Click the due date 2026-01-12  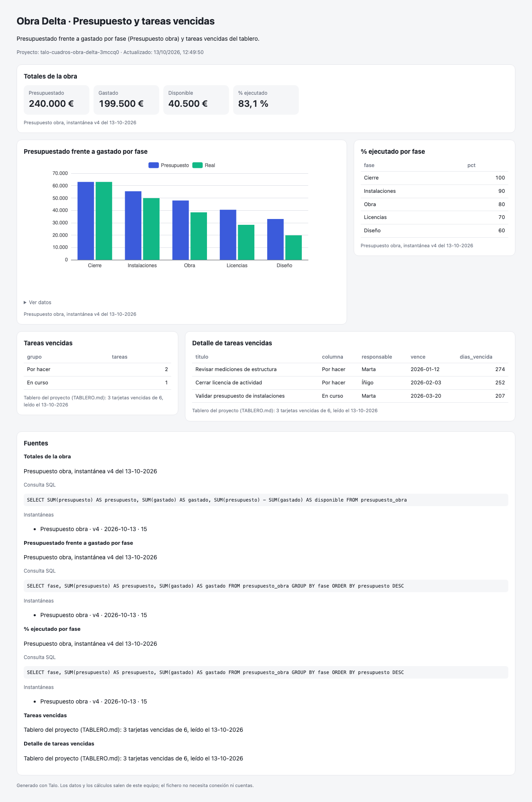[x=425, y=369]
